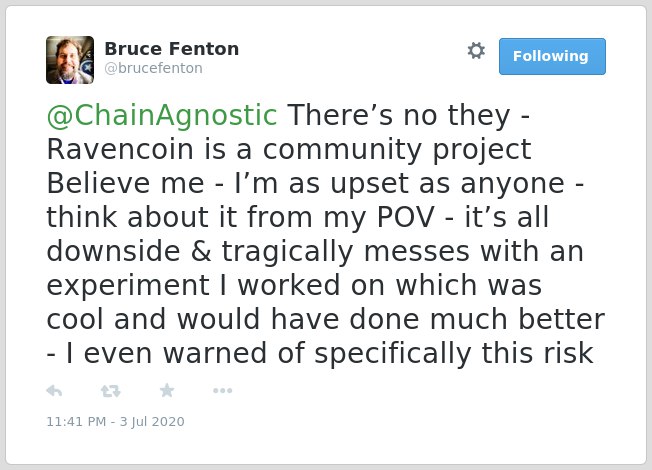
Task: Mark tweet as favorite with the star
Action: (x=167, y=391)
